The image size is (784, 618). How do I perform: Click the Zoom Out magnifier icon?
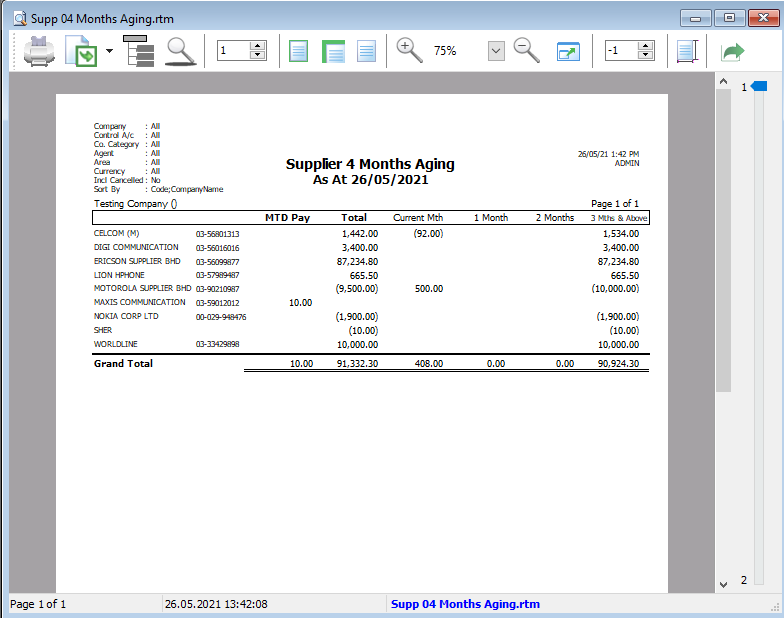click(526, 50)
